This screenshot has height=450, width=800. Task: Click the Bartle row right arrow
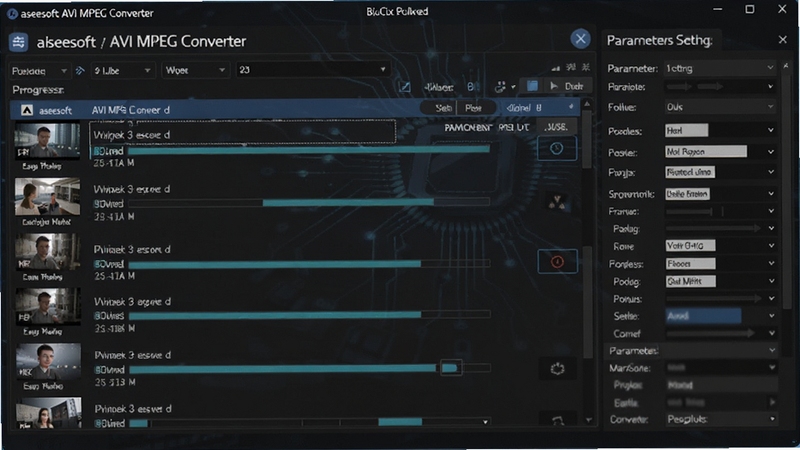point(772,402)
